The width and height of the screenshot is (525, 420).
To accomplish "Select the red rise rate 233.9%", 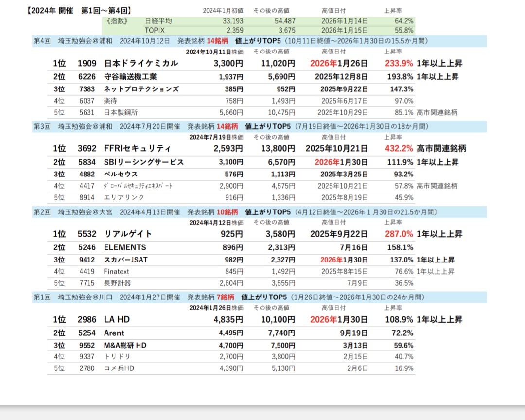I will tap(399, 63).
